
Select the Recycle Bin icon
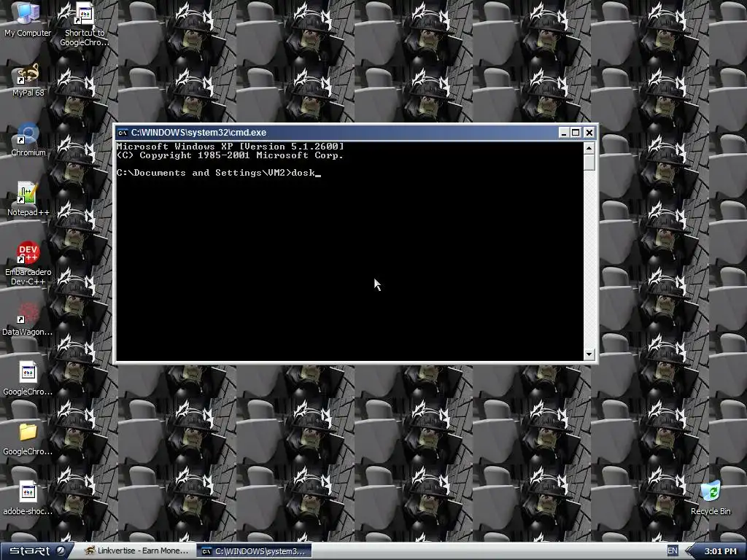click(711, 498)
